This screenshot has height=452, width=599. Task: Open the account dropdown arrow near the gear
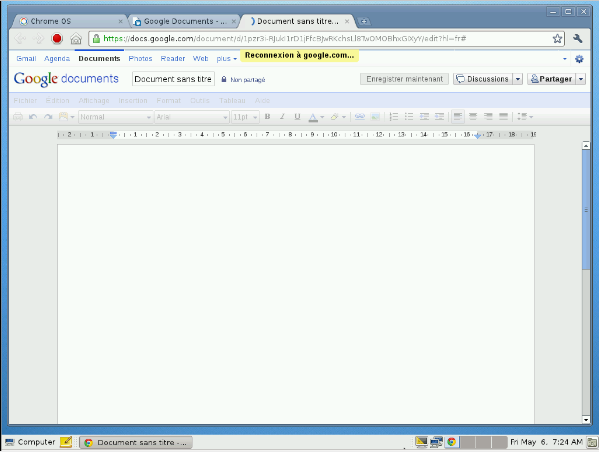pos(565,59)
